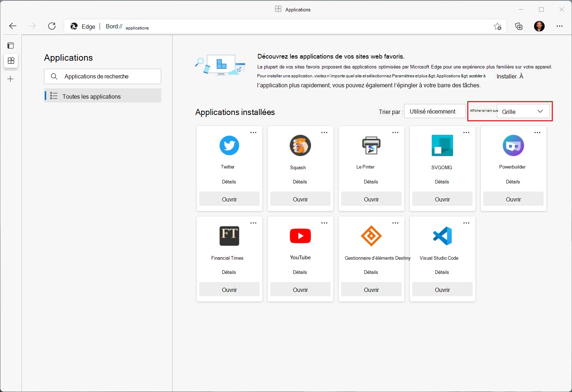Select Toutes les applications in sidebar
The width and height of the screenshot is (572, 392).
point(103,96)
